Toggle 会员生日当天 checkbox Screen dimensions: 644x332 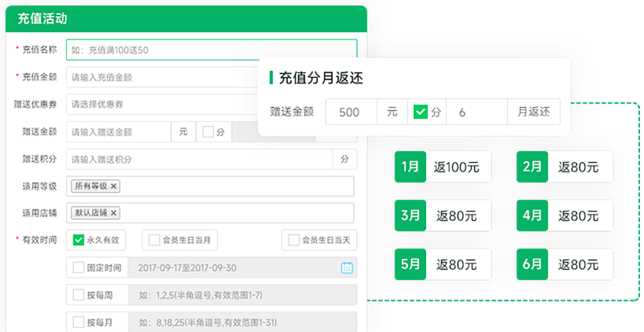294,240
